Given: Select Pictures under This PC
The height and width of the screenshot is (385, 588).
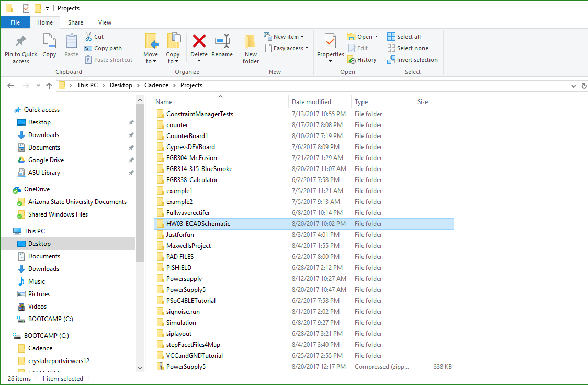Looking at the screenshot, I should click(34, 294).
